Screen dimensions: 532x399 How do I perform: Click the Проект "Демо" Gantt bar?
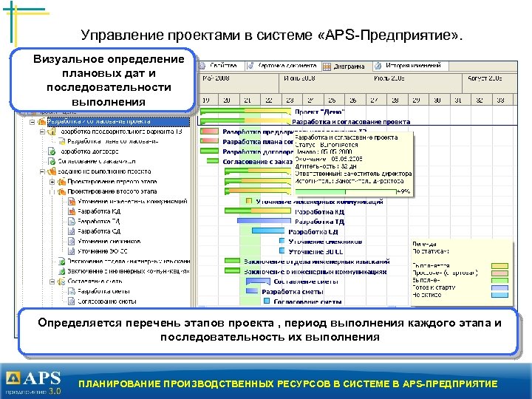[x=245, y=112]
